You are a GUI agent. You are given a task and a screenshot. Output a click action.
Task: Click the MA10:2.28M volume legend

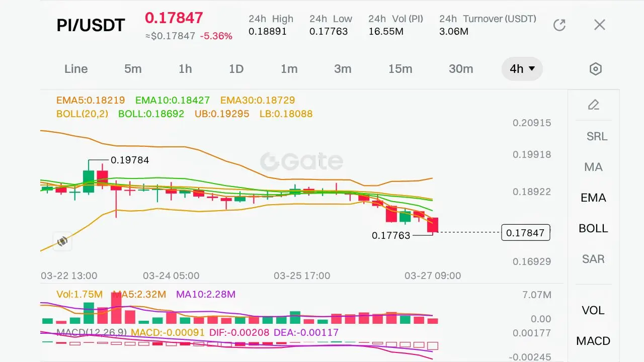[x=206, y=294]
